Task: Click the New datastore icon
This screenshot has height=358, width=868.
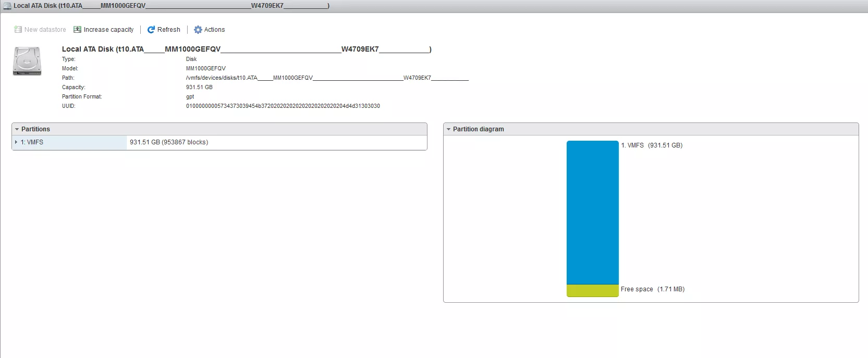Action: (x=18, y=30)
